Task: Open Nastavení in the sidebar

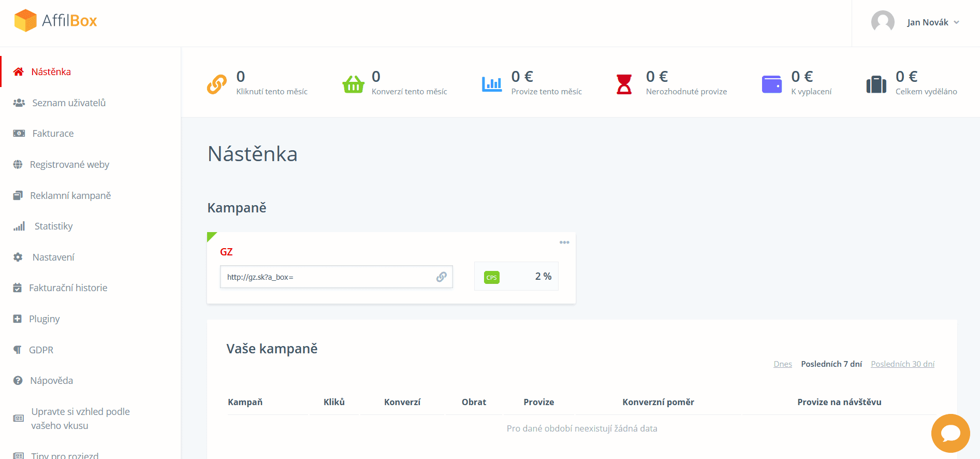Action: 53,257
